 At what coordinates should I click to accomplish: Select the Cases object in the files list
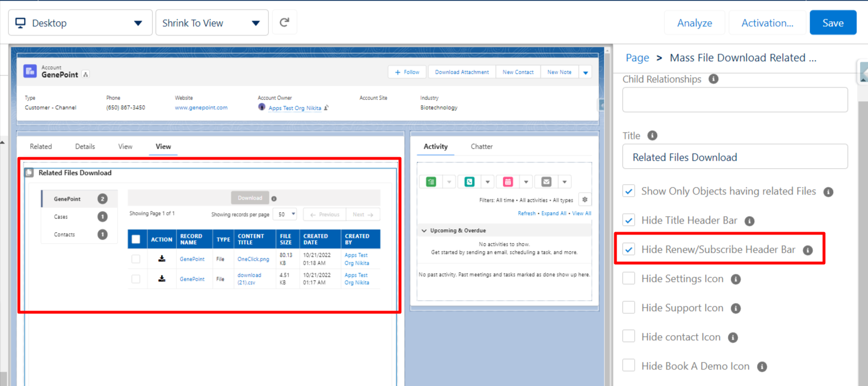pos(79,217)
